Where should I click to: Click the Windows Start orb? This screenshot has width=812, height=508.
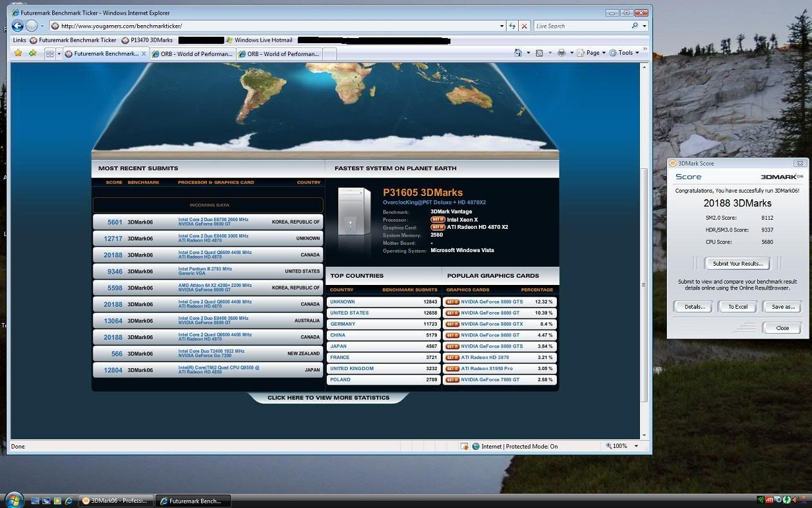pos(14,500)
